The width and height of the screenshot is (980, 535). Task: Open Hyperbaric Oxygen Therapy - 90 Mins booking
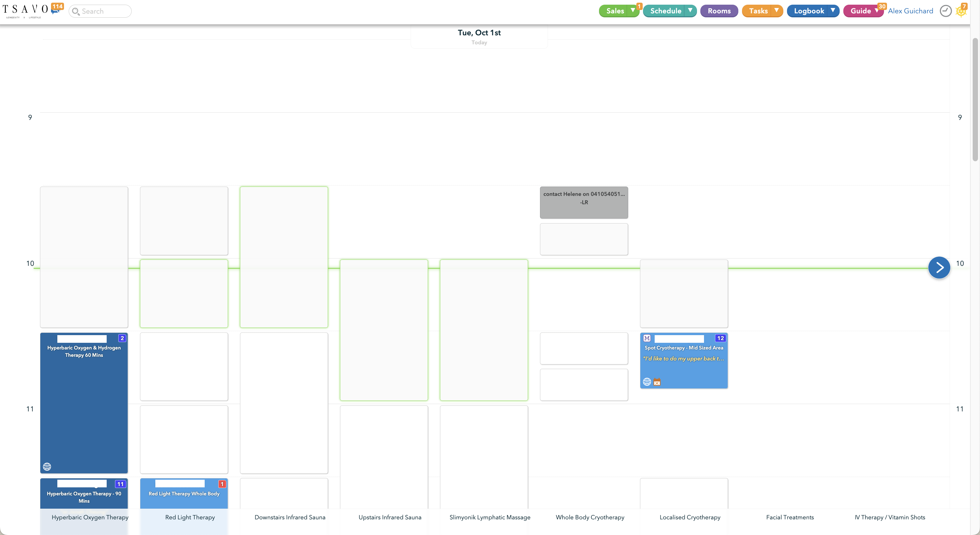(x=84, y=494)
